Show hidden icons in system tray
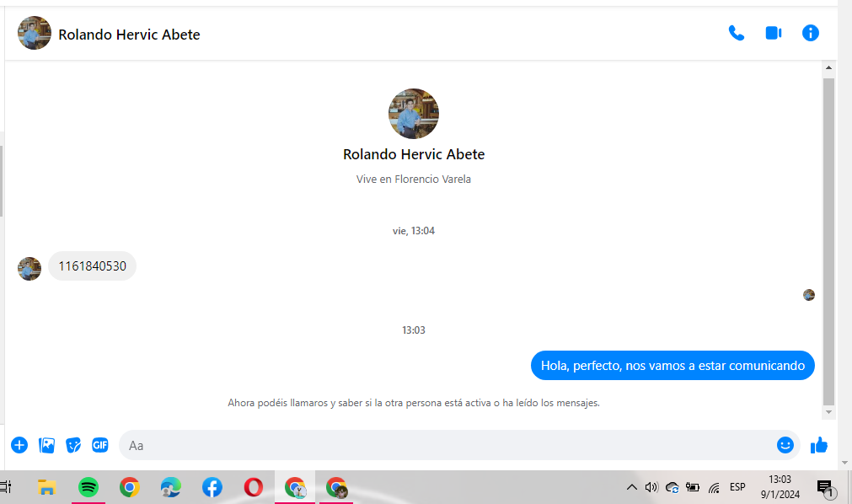This screenshot has width=852, height=504. point(631,487)
